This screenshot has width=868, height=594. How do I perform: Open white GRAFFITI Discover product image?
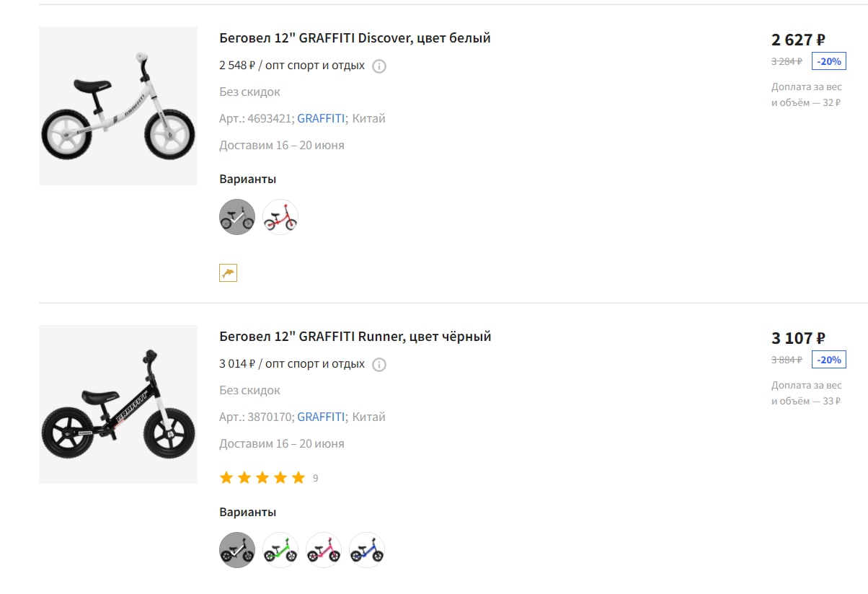(118, 106)
